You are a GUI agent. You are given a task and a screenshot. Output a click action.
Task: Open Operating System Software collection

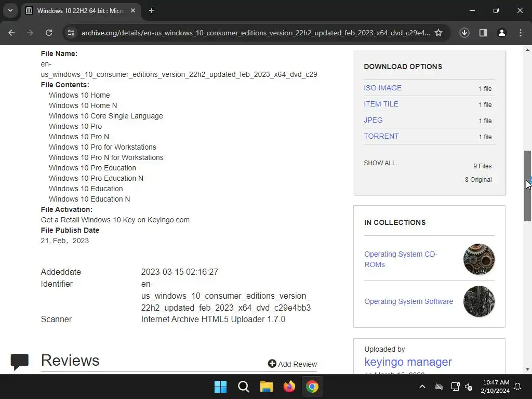[408, 301]
